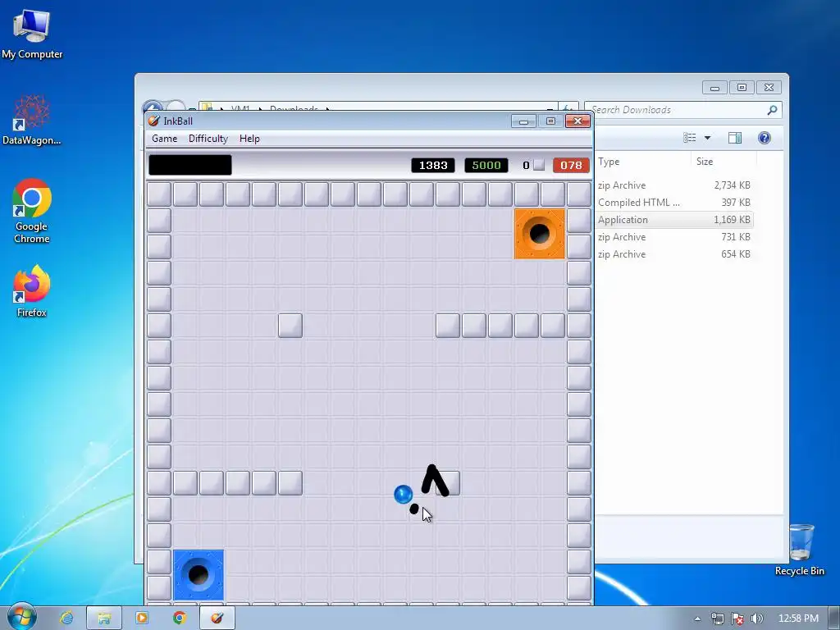Click the network tray icon
840x630 pixels.
(x=717, y=619)
